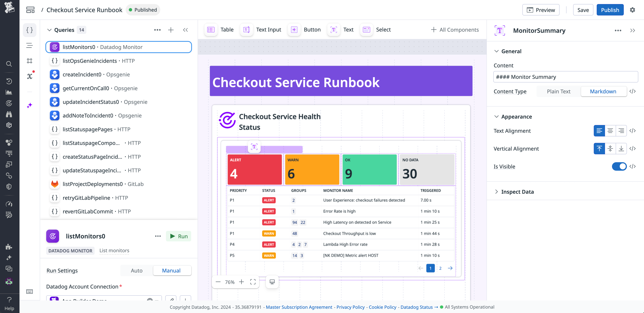The image size is (644, 313).
Task: Switch Content Type to Plain Text
Action: (x=558, y=91)
